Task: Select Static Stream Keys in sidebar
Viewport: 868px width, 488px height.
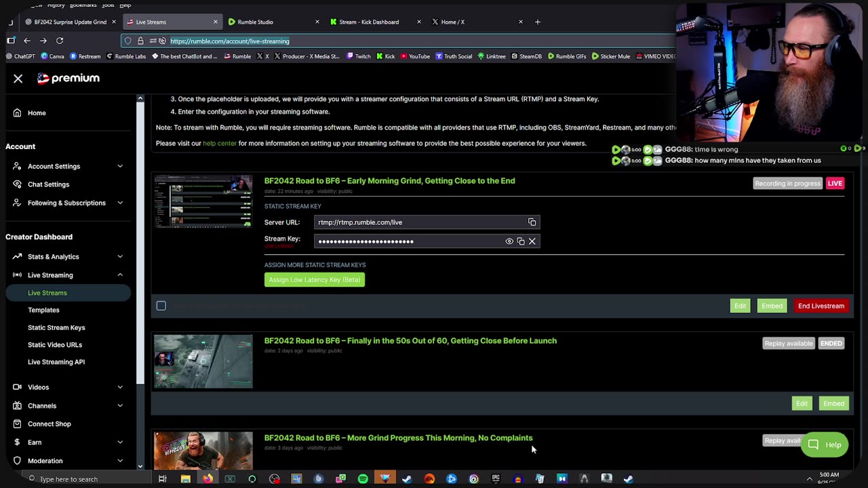Action: tap(56, 327)
